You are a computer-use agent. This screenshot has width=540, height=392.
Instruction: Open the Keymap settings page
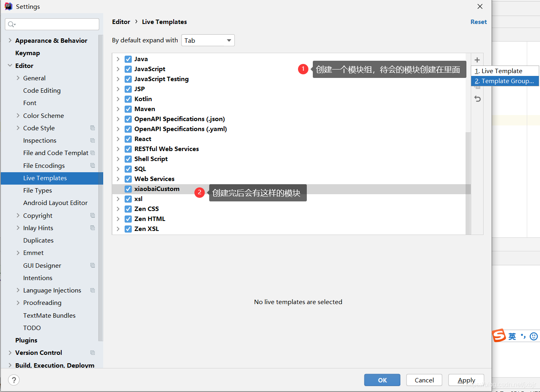(x=28, y=53)
